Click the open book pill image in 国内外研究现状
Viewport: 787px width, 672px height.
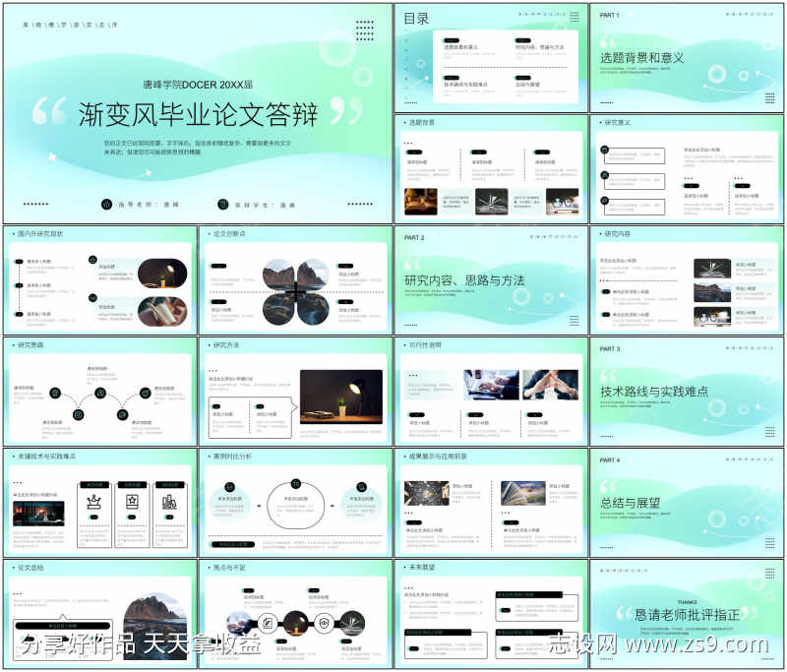click(x=162, y=311)
